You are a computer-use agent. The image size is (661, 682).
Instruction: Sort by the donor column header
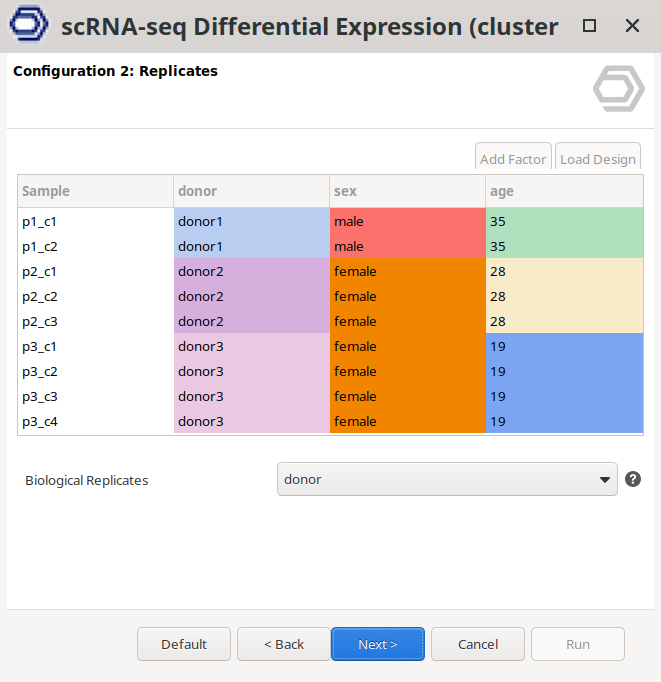pyautogui.click(x=251, y=191)
